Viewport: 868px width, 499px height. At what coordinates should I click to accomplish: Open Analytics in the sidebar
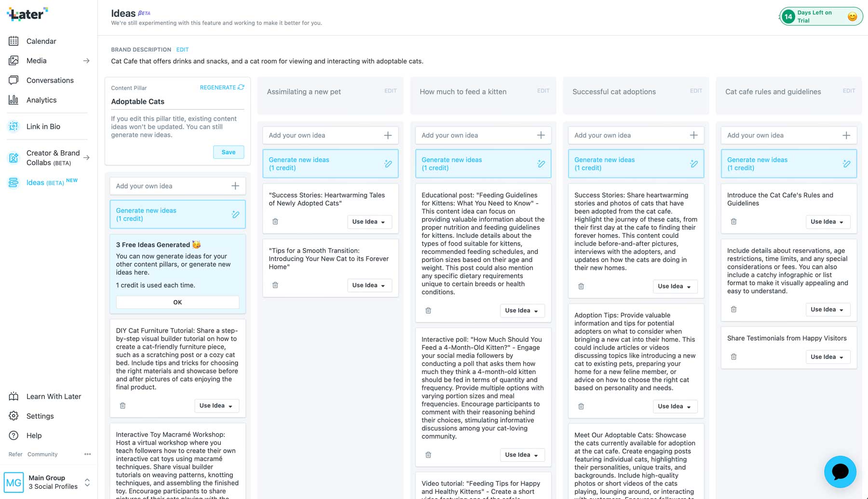click(x=41, y=100)
